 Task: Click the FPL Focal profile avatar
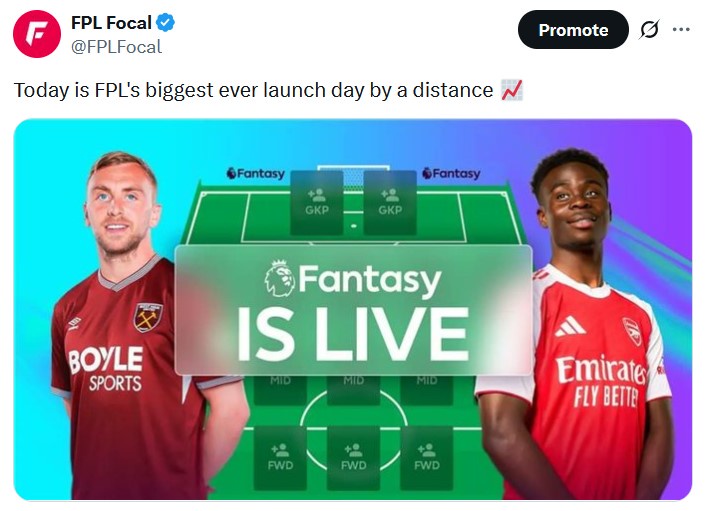click(37, 33)
